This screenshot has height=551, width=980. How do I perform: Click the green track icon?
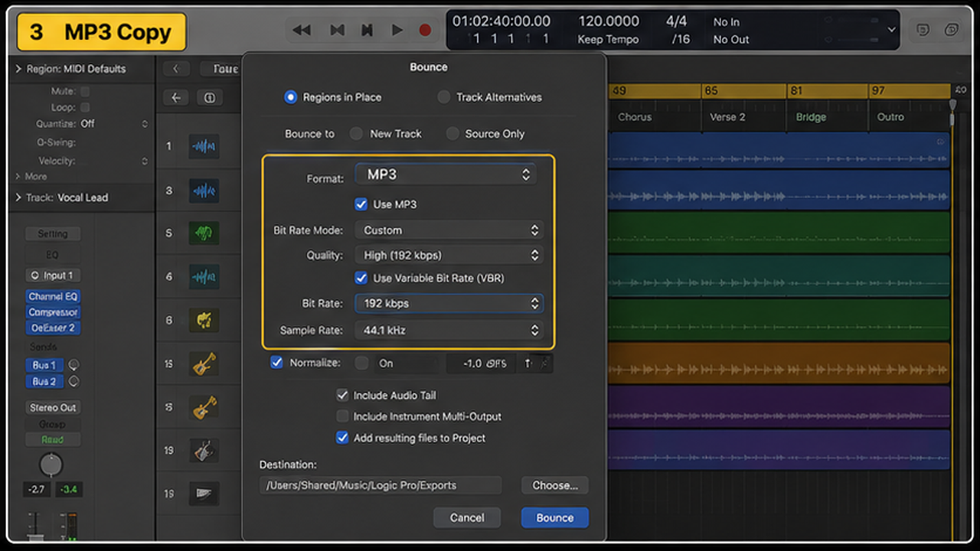[204, 233]
